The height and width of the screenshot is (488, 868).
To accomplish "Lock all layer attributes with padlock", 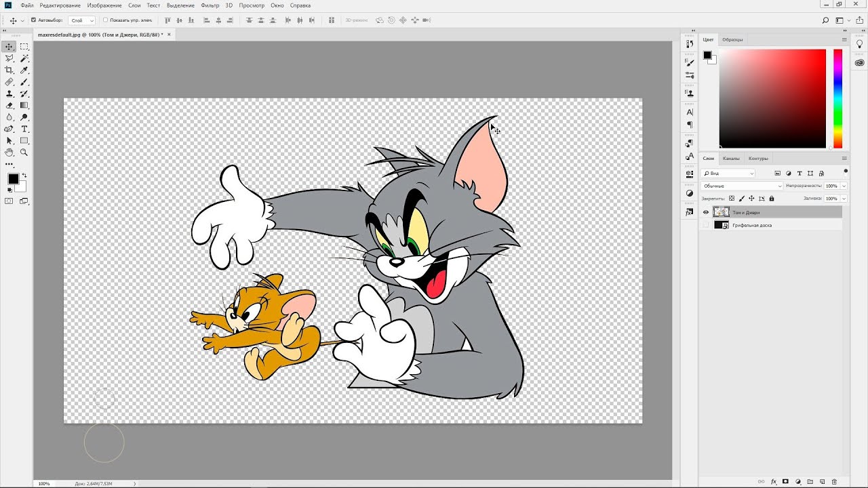I will pyautogui.click(x=772, y=199).
